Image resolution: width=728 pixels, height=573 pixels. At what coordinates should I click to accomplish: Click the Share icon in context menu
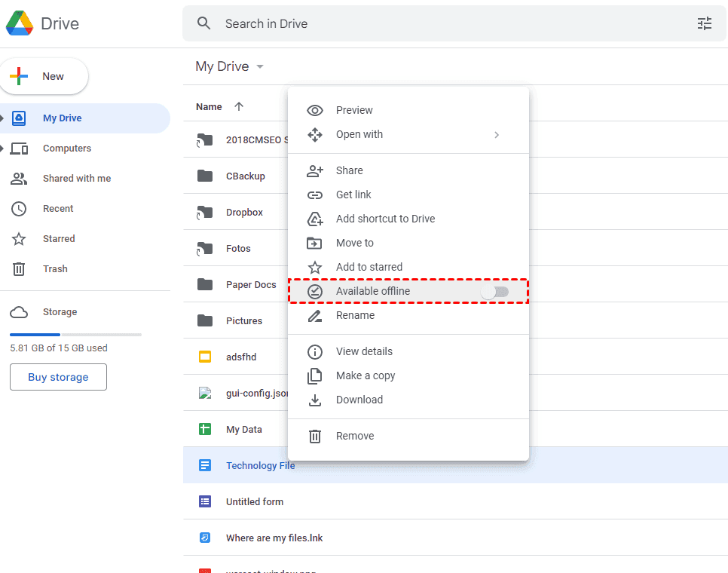pyautogui.click(x=315, y=170)
